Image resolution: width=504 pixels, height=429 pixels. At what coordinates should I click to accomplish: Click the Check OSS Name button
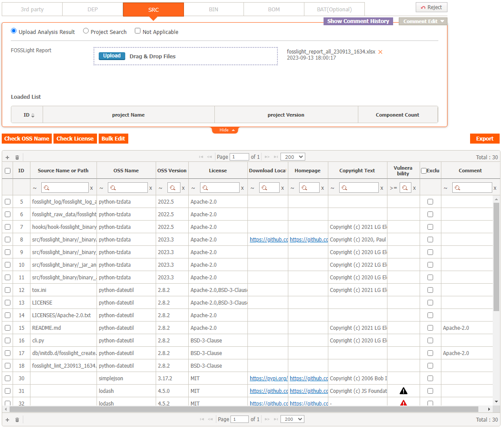27,139
